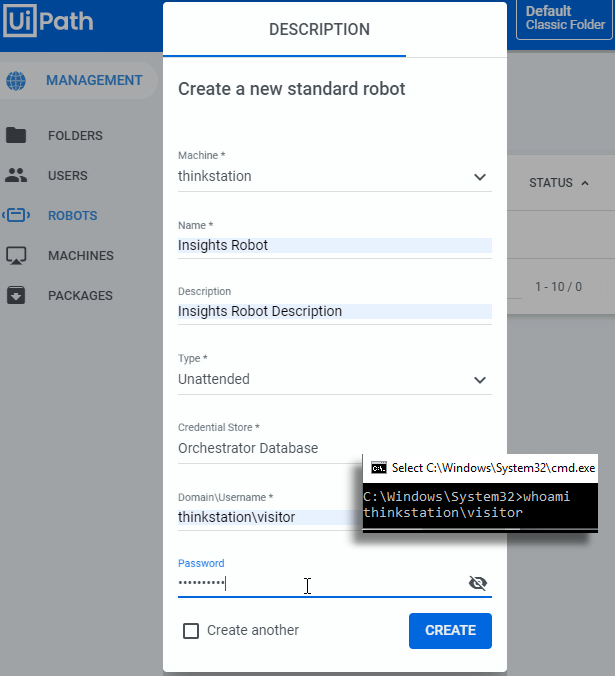615x676 pixels.
Task: Open the Users menu item
Action: (x=68, y=176)
